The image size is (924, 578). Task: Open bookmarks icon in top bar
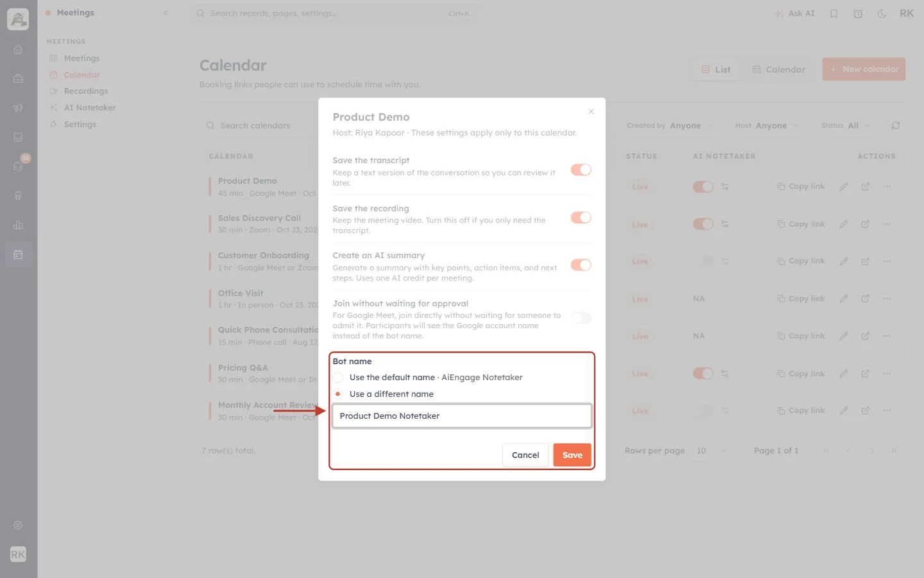click(834, 13)
